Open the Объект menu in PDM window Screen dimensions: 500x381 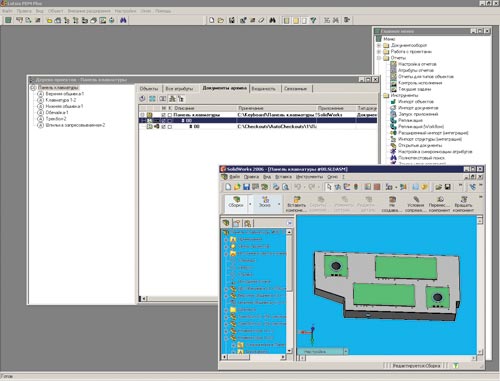[x=55, y=11]
